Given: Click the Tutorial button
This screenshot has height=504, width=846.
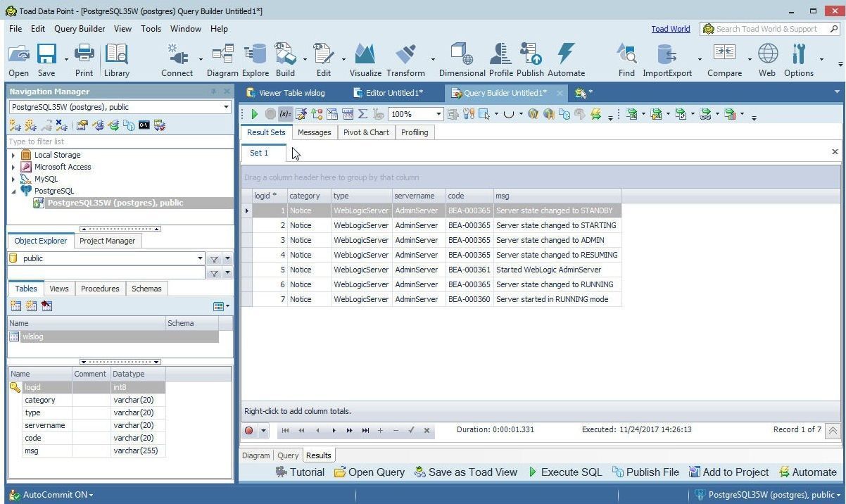Looking at the screenshot, I should click(300, 472).
